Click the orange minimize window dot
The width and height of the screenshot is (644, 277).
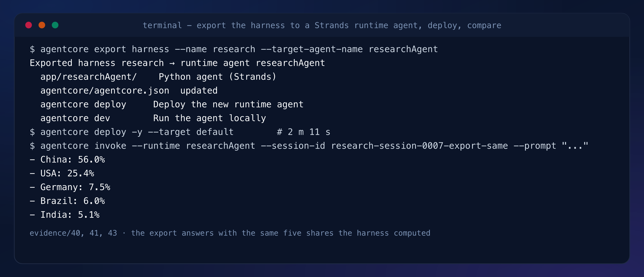[42, 25]
